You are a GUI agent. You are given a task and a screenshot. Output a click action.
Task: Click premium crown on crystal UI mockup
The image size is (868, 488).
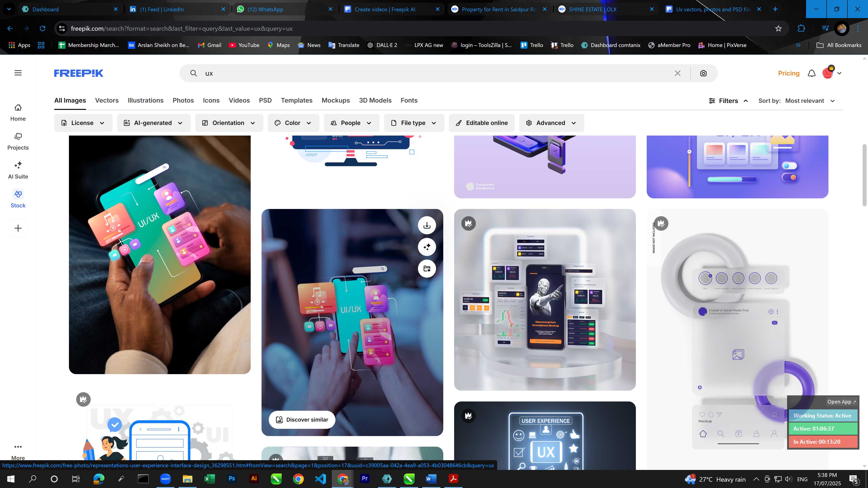[661, 223]
